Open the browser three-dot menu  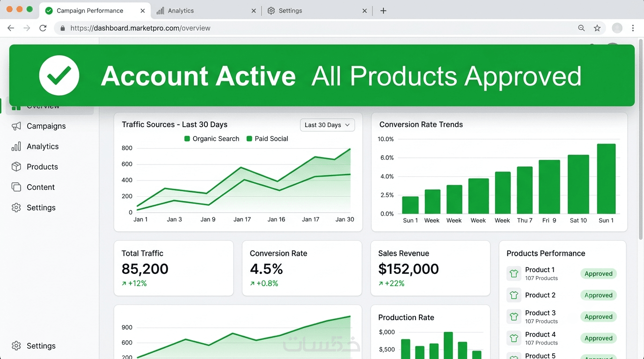pos(633,28)
